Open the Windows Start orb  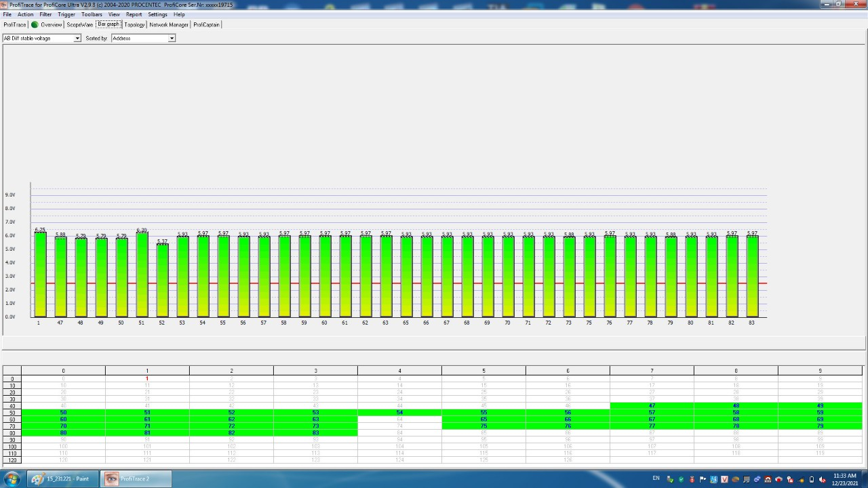coord(12,479)
